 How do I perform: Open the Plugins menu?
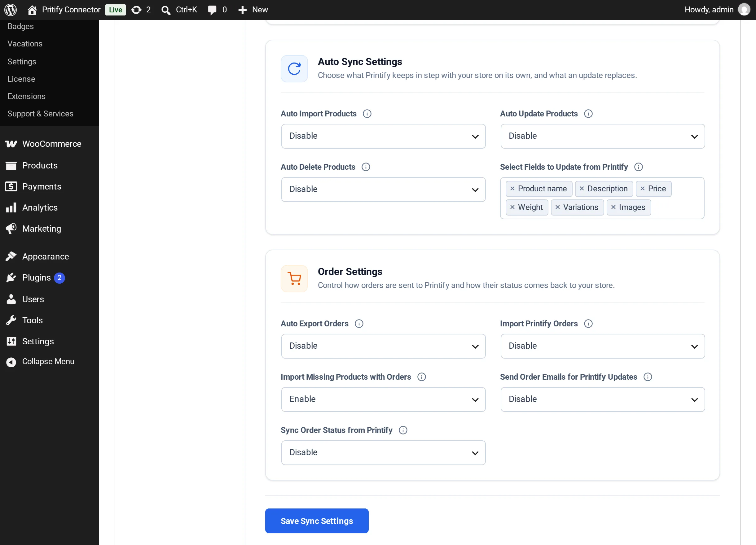coord(49,277)
